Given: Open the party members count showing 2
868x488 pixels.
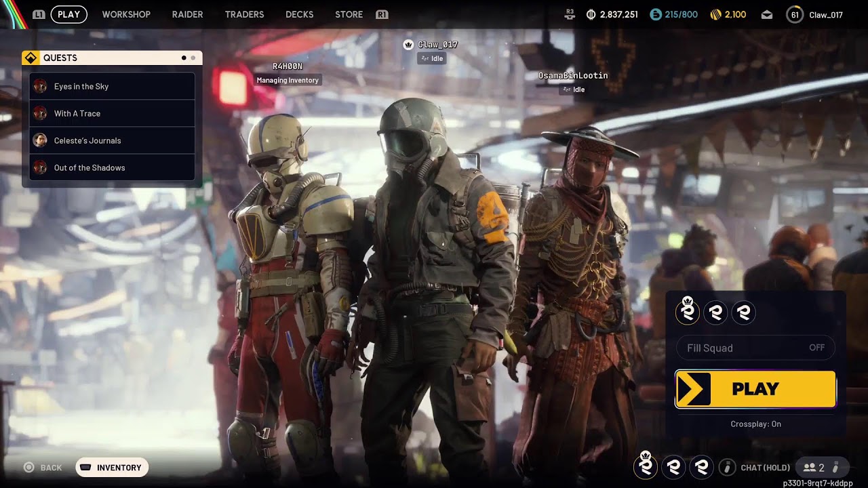Looking at the screenshot, I should coord(814,468).
